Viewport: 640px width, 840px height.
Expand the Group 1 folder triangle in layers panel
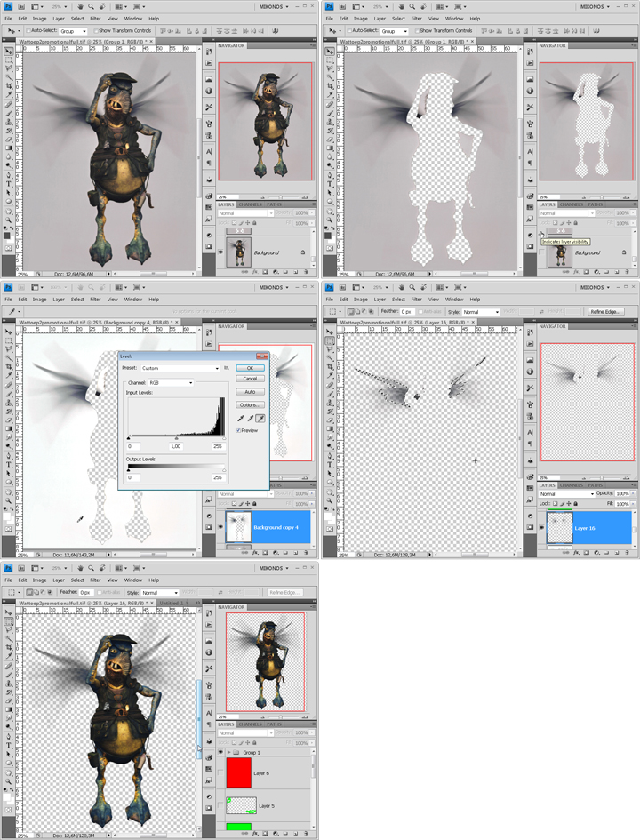coord(229,752)
